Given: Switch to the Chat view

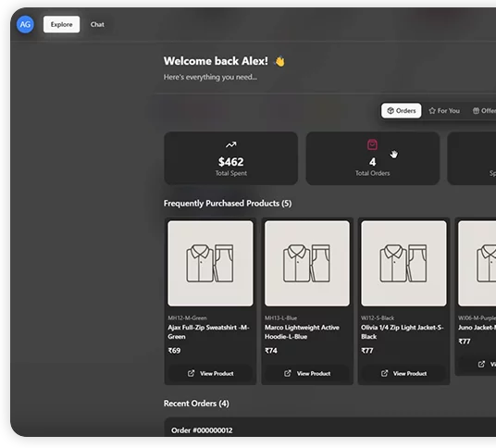Looking at the screenshot, I should [x=97, y=24].
